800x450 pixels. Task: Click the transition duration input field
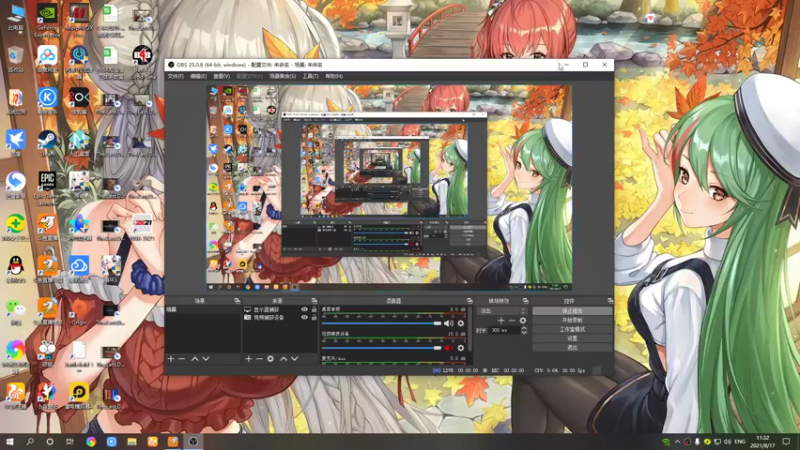505,330
